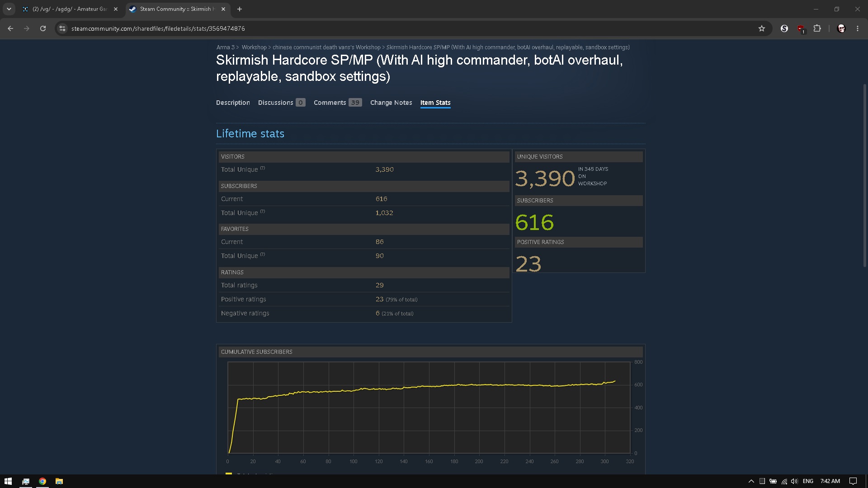Switch input language via ENG indicator
This screenshot has width=868, height=488.
click(808, 481)
